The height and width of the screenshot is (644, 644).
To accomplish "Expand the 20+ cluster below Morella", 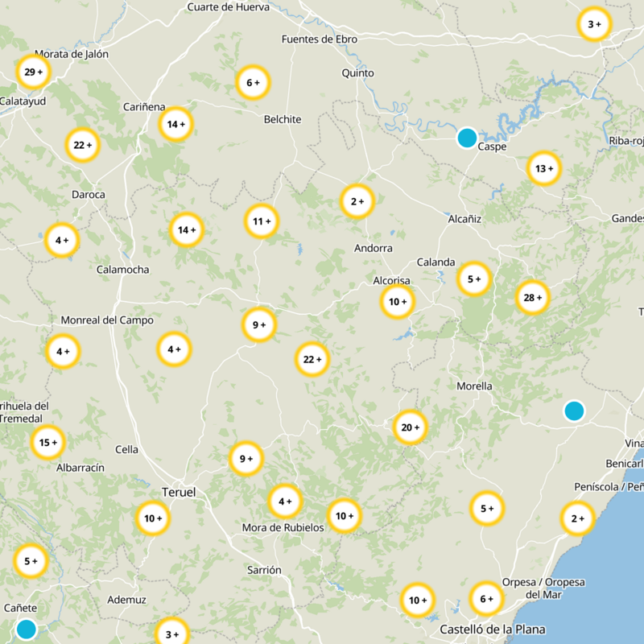I will (x=410, y=427).
